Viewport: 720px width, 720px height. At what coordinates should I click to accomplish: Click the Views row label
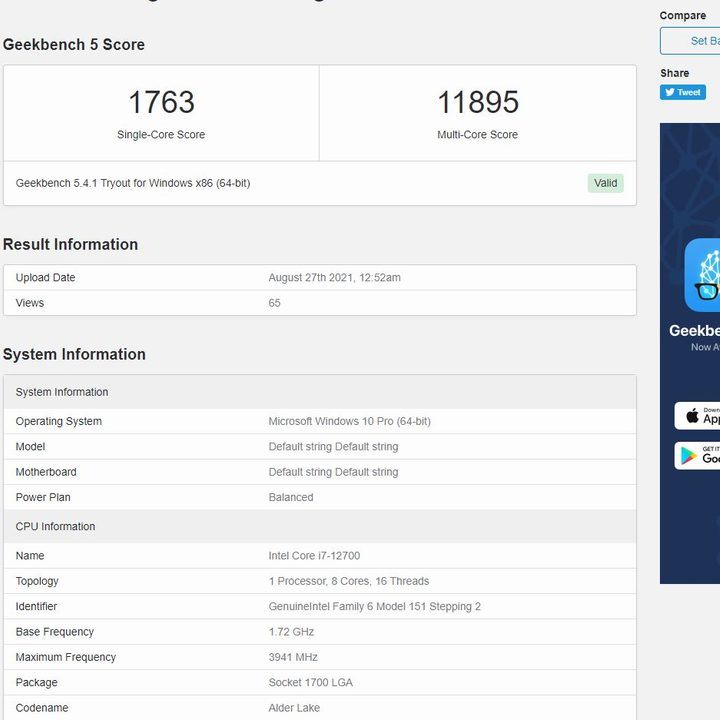pos(30,303)
